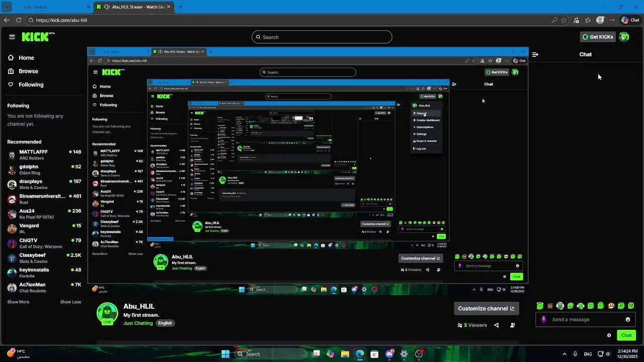Click Customize channel button
The image size is (644, 362).
point(486,308)
